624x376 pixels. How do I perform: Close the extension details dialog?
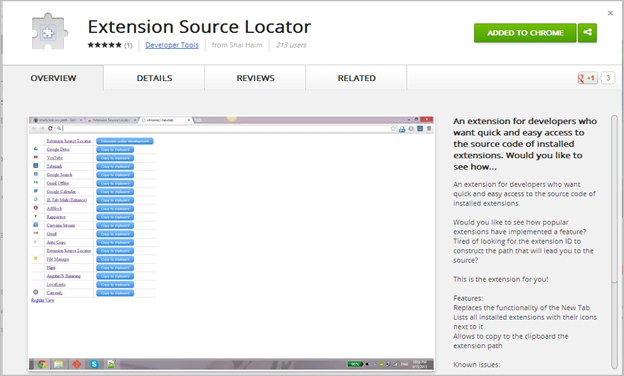[x=610, y=13]
